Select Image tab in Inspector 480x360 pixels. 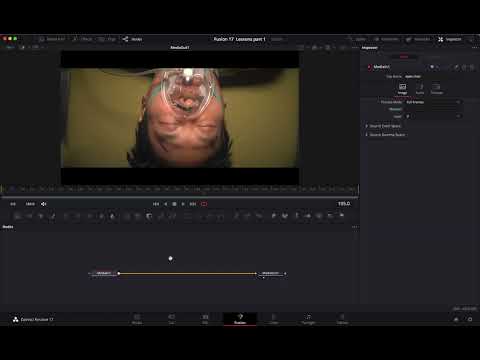coord(402,89)
